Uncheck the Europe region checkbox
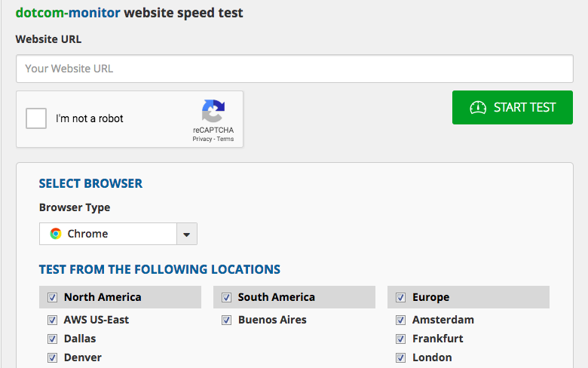588x368 pixels. 400,297
